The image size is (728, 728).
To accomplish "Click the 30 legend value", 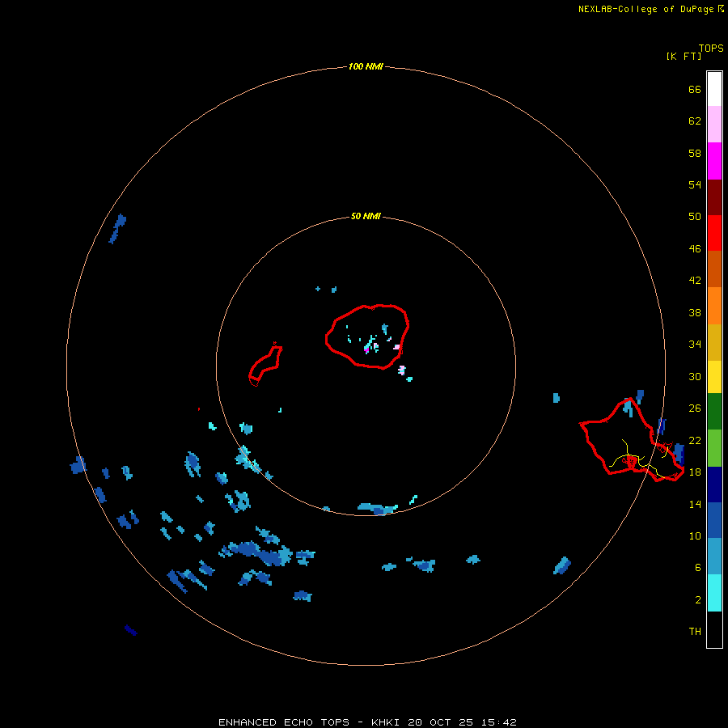I will click(x=695, y=376).
